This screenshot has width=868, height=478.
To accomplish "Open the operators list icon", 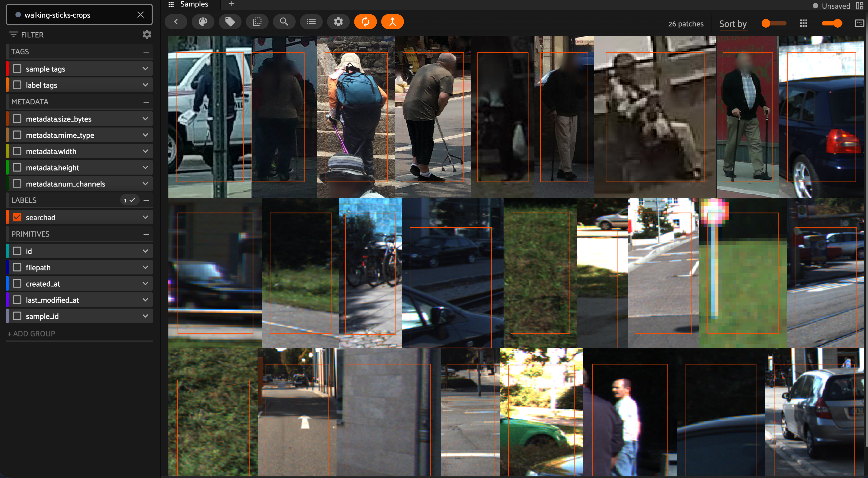I will tap(311, 22).
